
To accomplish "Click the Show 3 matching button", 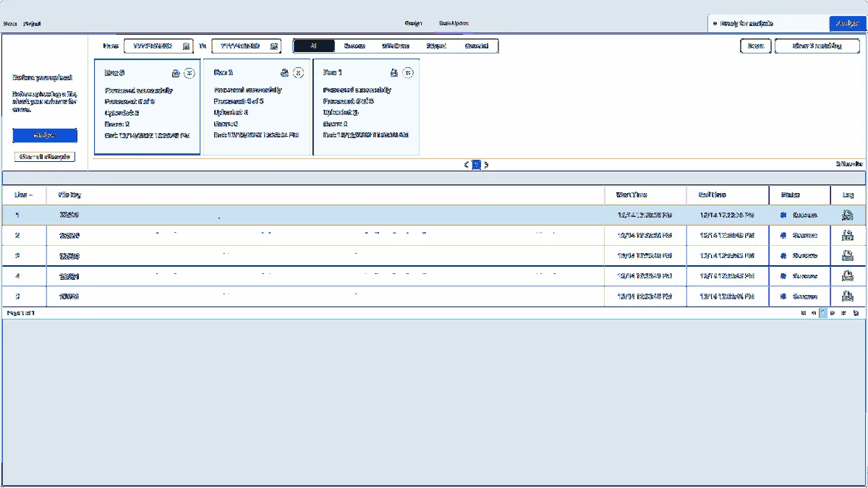I will pyautogui.click(x=817, y=46).
